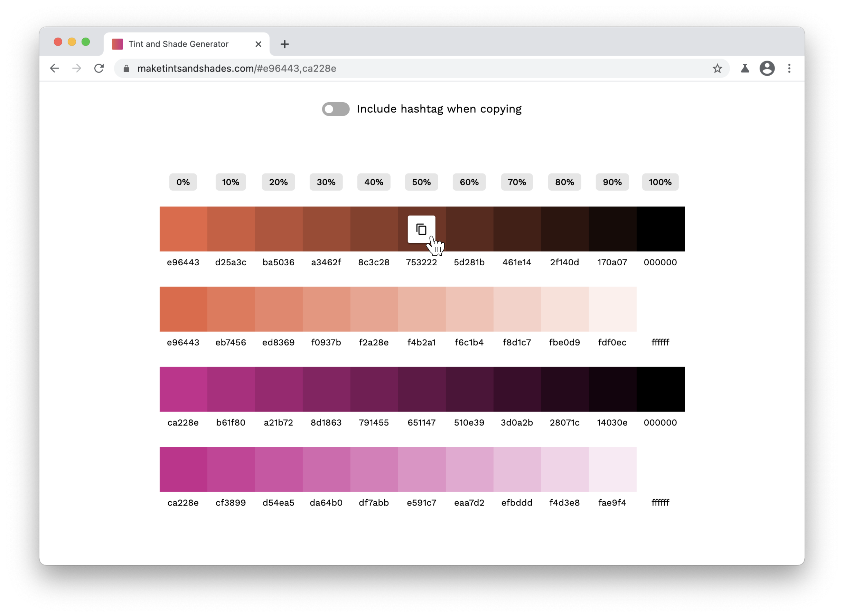Click the e591c7 pink tint swatch
This screenshot has width=843, height=616.
422,470
